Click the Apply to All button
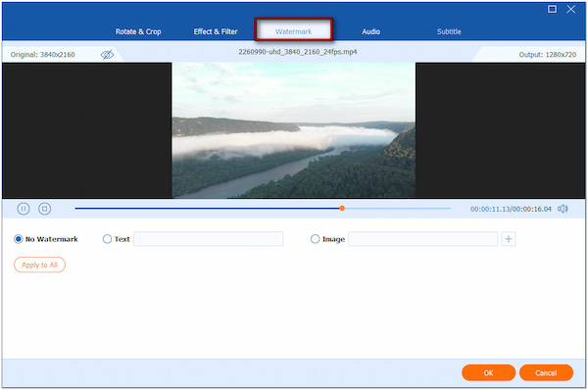The height and width of the screenshot is (390, 588). [x=40, y=265]
